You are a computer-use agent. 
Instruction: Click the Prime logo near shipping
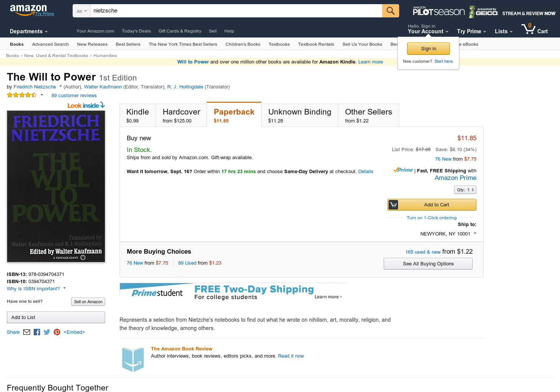tap(403, 170)
